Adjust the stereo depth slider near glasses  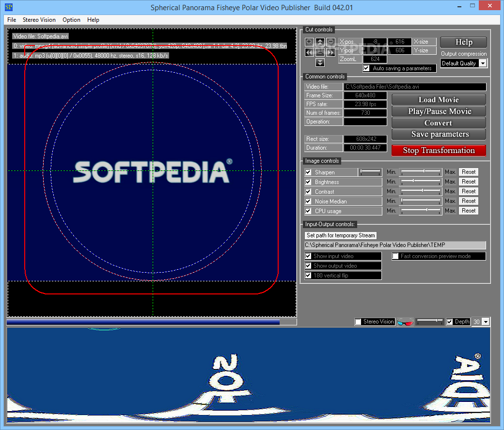[x=429, y=322]
